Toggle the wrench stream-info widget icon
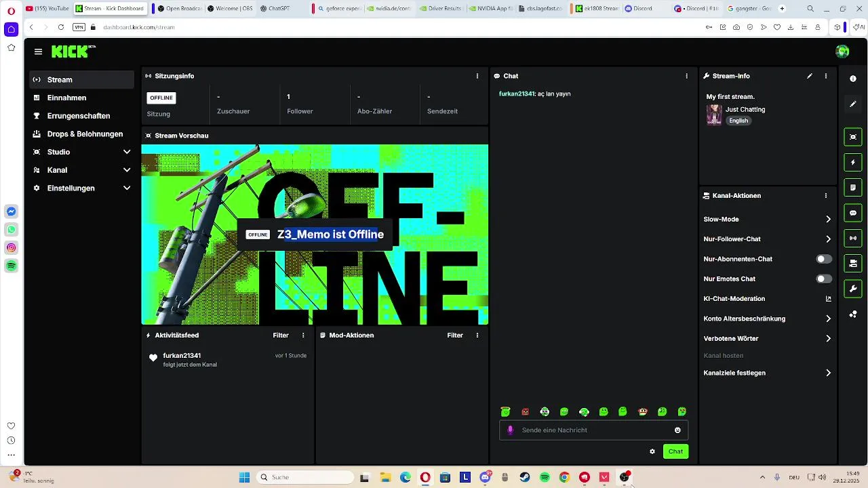This screenshot has height=488, width=868. pos(853,289)
